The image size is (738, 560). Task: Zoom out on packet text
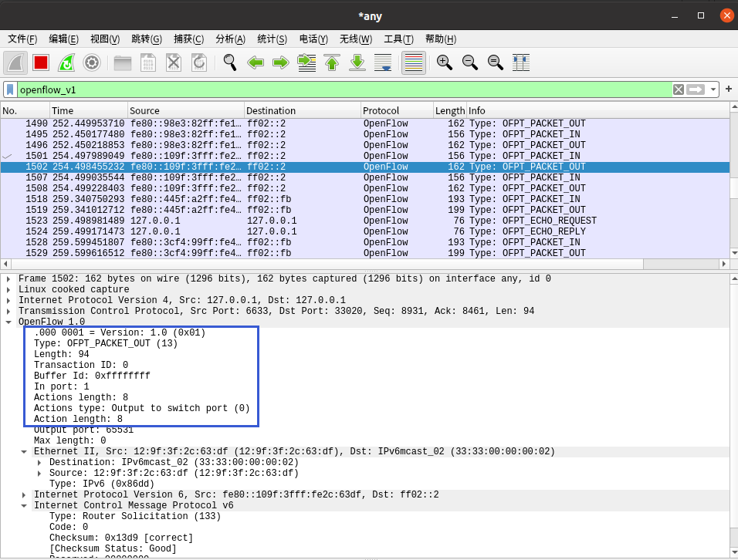tap(469, 62)
